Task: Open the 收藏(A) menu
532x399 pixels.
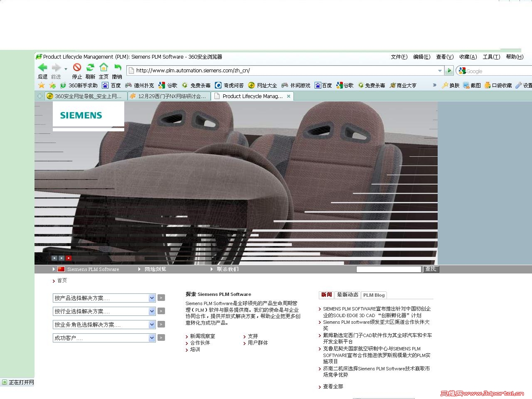Action: (468, 57)
